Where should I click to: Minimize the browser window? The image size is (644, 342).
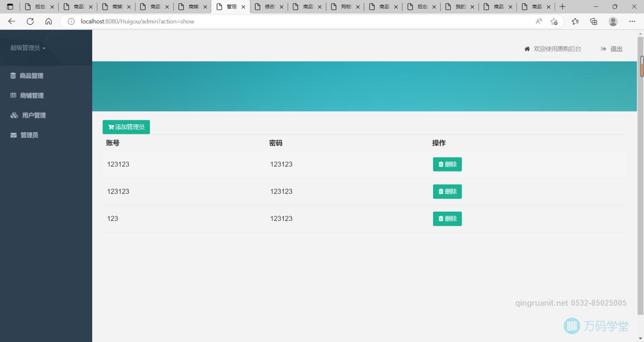596,6
